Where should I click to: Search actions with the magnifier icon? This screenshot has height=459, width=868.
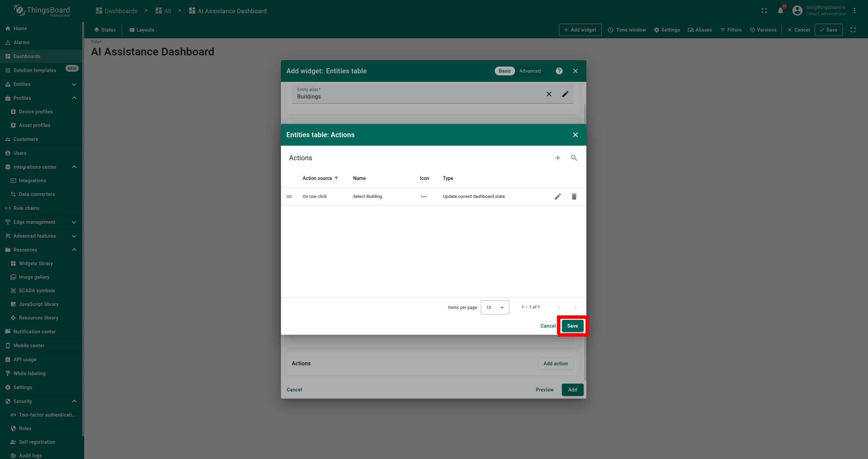[574, 158]
